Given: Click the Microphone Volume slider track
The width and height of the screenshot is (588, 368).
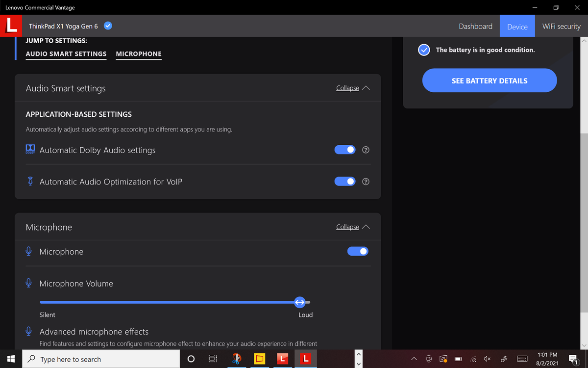Looking at the screenshot, I should pos(175,302).
